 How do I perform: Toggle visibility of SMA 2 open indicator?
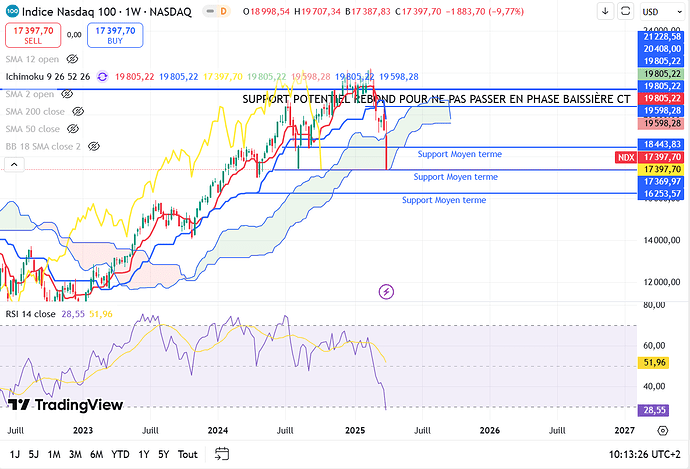click(67, 94)
